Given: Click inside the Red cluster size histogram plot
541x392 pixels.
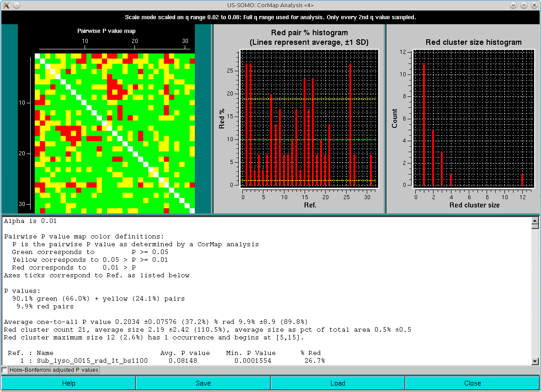Looking at the screenshot, I should coord(473,119).
